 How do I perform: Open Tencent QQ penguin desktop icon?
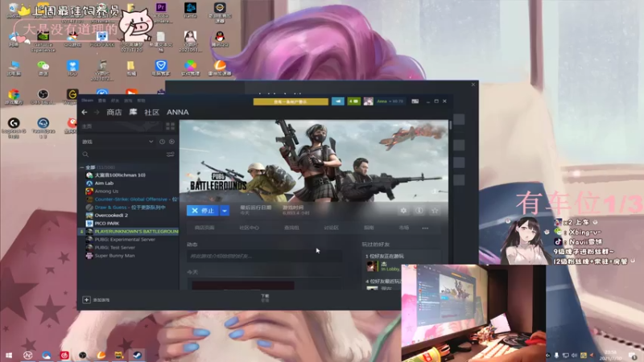click(x=220, y=37)
